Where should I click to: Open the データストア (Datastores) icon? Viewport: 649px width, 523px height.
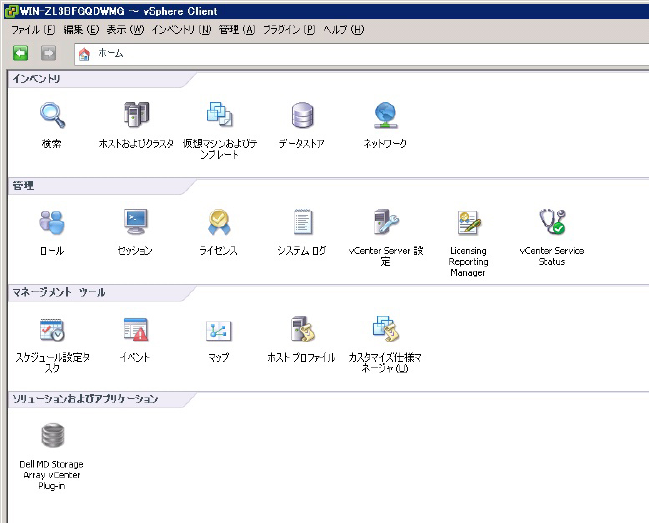click(x=302, y=115)
